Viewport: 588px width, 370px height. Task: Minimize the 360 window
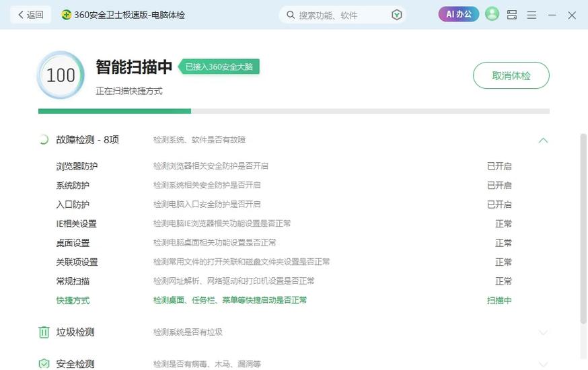[552, 15]
